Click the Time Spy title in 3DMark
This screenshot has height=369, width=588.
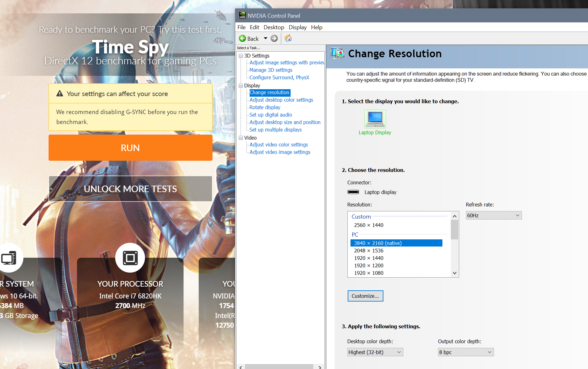click(x=130, y=47)
